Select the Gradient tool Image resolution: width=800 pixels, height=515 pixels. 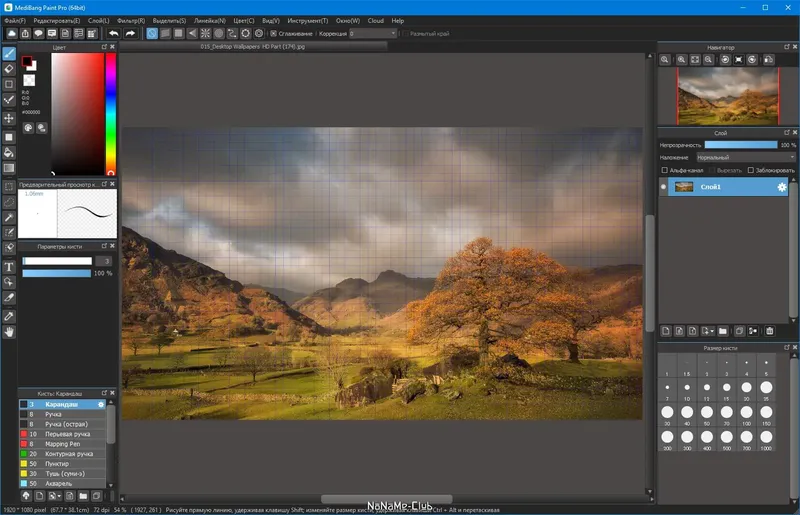(x=9, y=168)
